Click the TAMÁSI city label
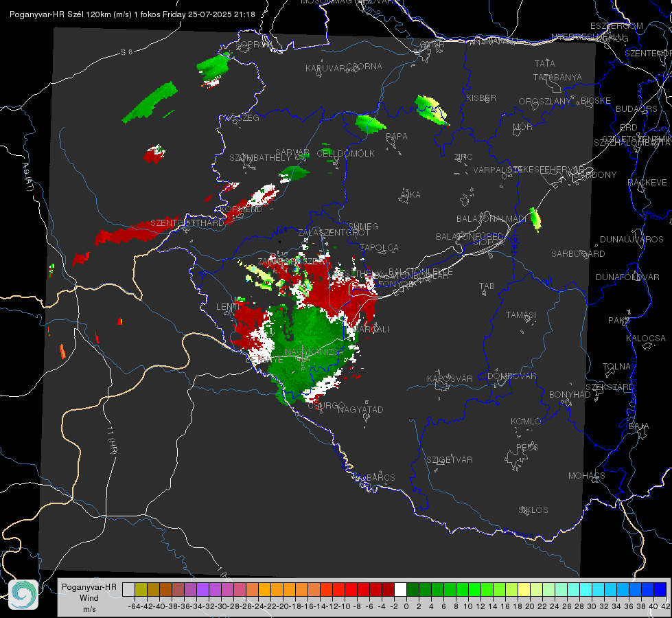 click(521, 315)
